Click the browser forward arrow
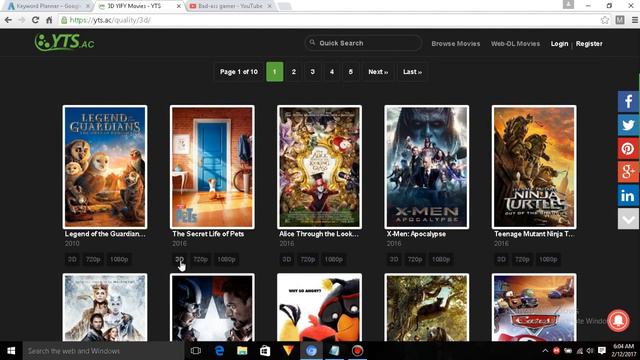 [x=22, y=20]
